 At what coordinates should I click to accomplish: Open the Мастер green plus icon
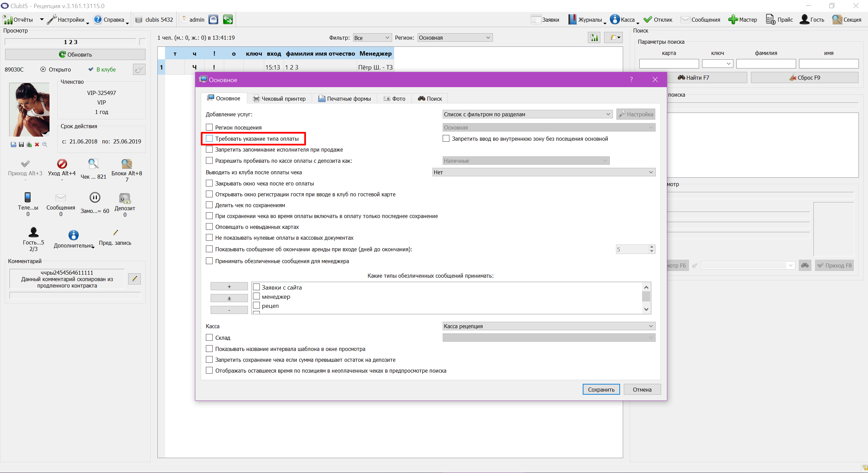tap(733, 19)
